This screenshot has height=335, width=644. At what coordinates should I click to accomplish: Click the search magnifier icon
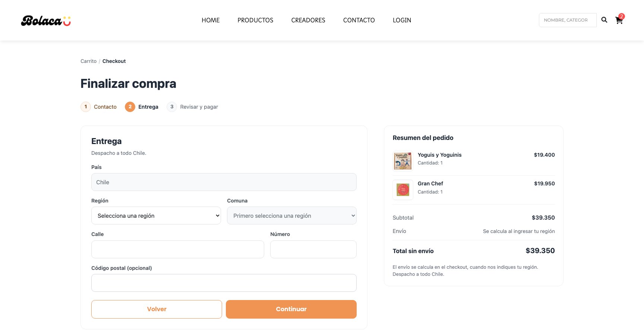tap(604, 20)
